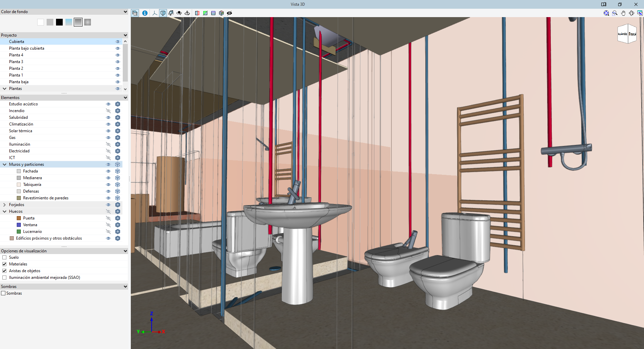Collapse the Muros y particiones tree
This screenshot has width=644, height=349.
(x=5, y=164)
